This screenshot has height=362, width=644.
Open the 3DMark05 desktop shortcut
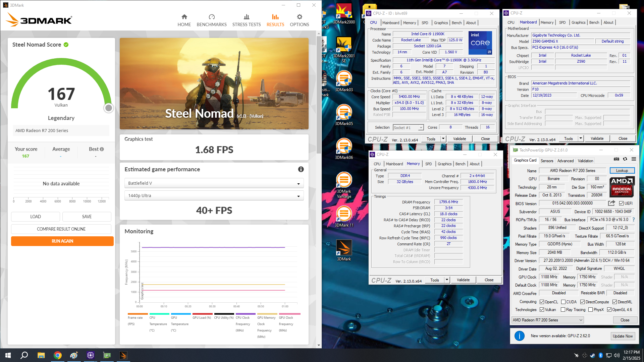point(344,115)
